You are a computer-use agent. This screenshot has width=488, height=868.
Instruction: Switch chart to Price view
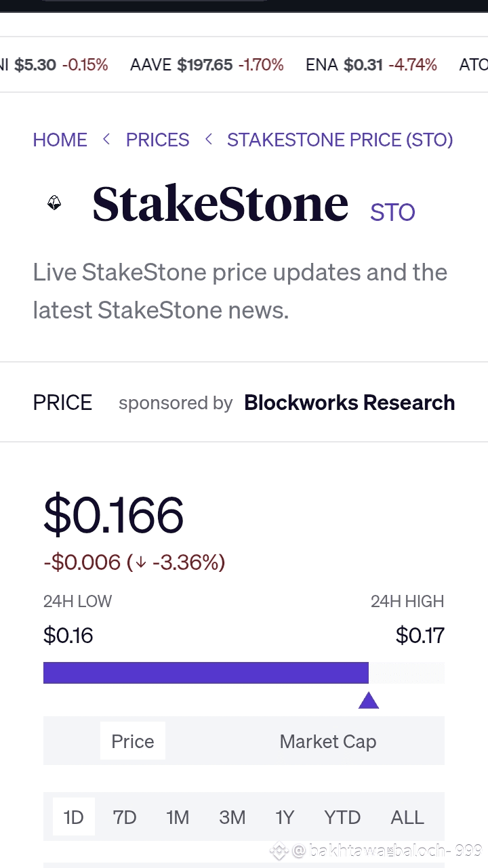(x=133, y=741)
